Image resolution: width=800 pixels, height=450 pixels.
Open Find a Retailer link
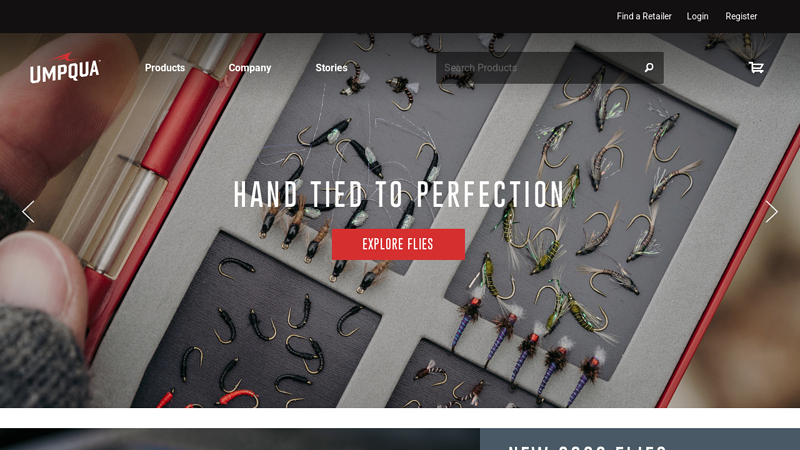click(644, 16)
